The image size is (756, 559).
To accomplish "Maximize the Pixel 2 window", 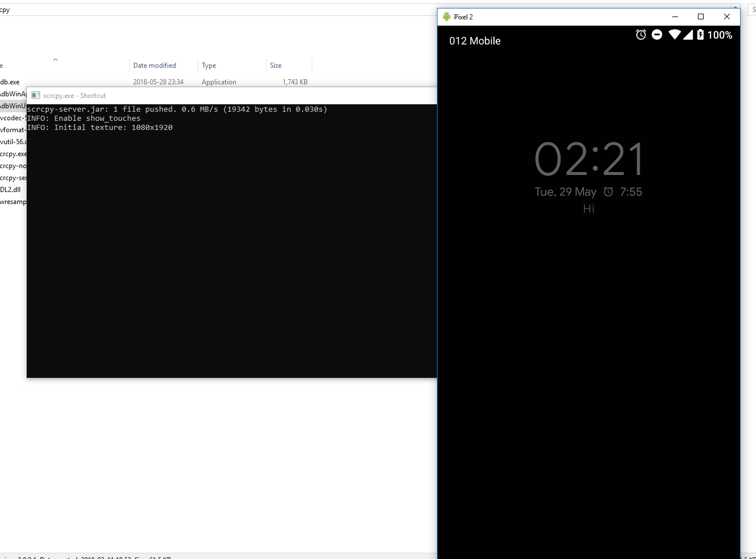I will [701, 17].
